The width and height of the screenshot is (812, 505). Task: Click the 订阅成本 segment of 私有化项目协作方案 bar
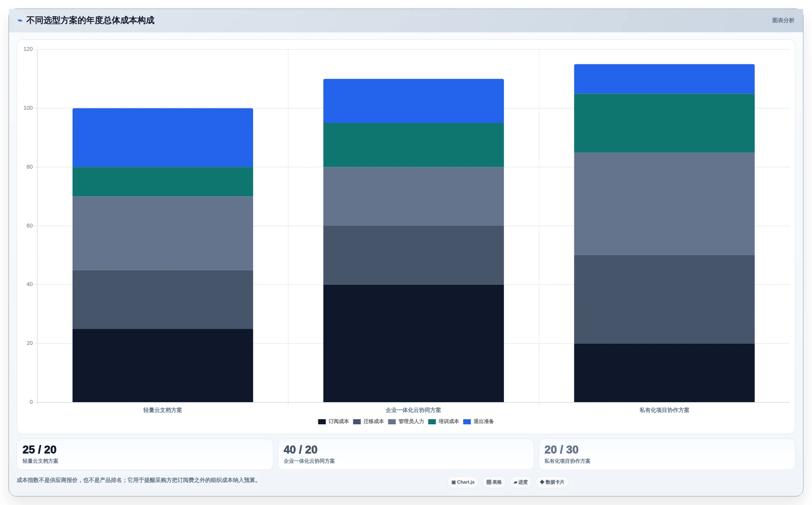(664, 373)
